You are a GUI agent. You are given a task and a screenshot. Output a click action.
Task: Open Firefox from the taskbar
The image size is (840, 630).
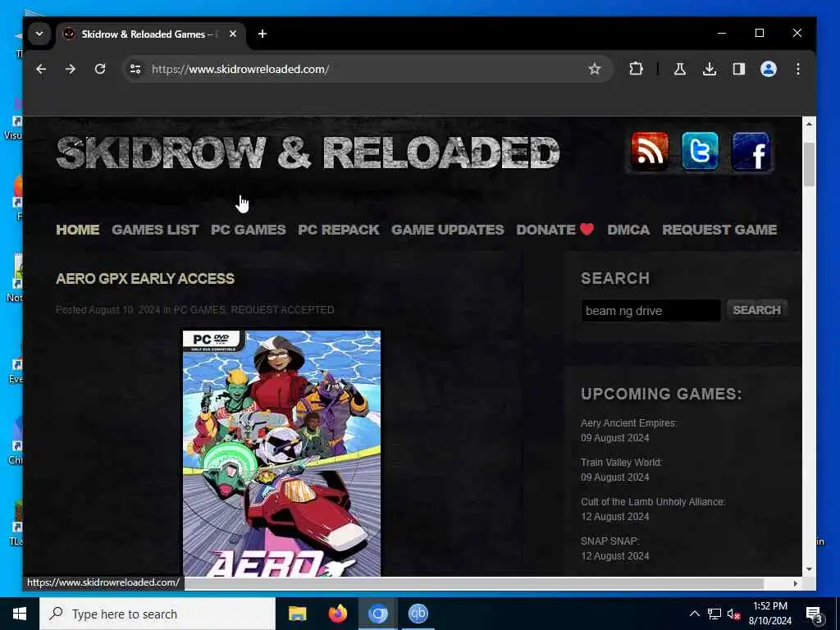337,614
